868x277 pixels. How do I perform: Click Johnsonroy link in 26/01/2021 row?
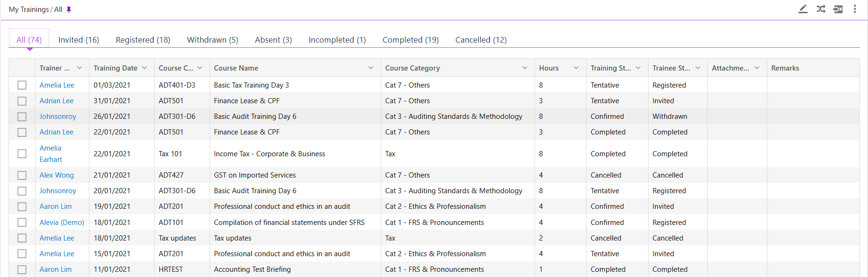click(58, 116)
